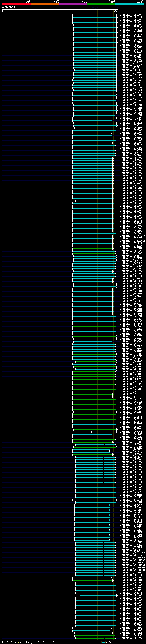Image resolution: width=146 pixels, height=644 pixels.
Task: Select hit UniRef100_A8HPC8
Action: point(131,82)
